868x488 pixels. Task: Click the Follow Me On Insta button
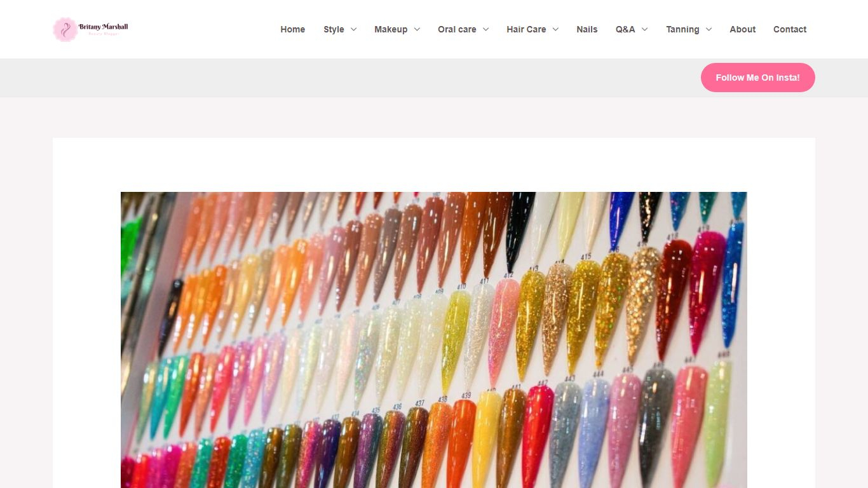758,78
